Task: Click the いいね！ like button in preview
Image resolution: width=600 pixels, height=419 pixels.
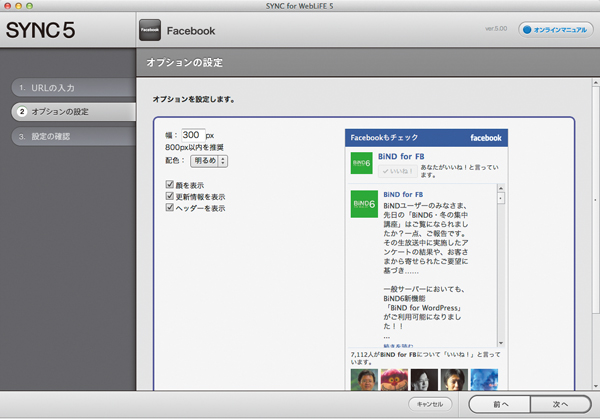Action: click(x=398, y=171)
